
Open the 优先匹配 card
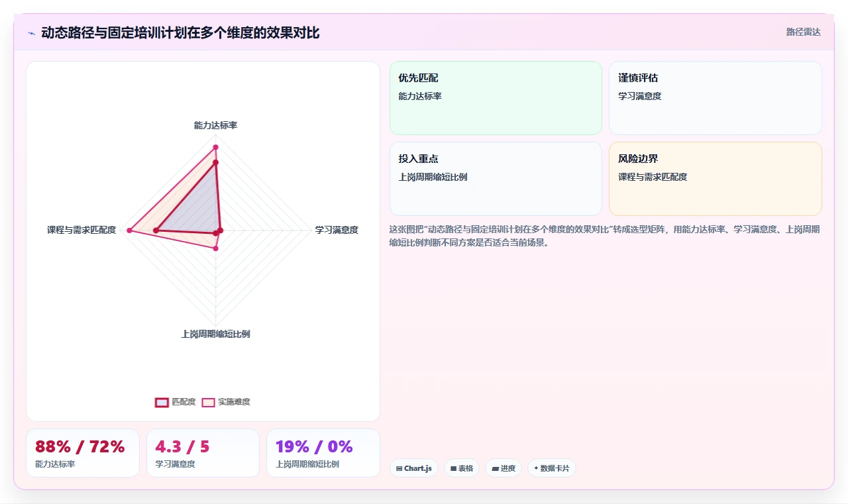coord(496,98)
